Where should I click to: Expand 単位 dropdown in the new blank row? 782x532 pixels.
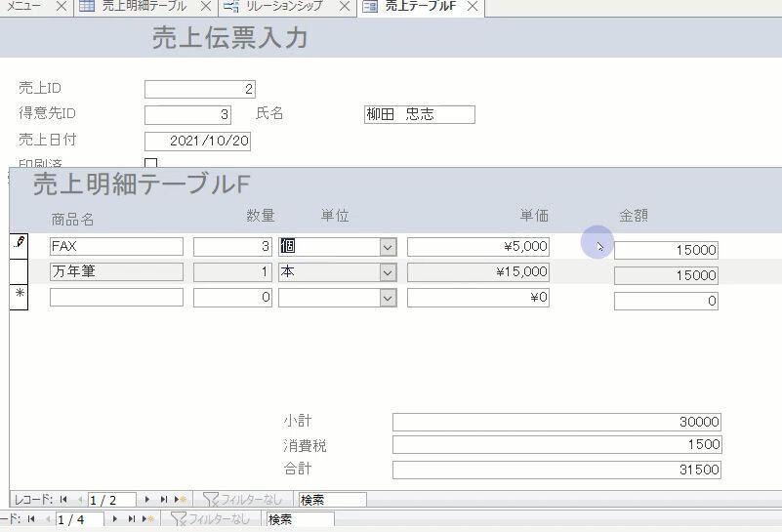388,298
